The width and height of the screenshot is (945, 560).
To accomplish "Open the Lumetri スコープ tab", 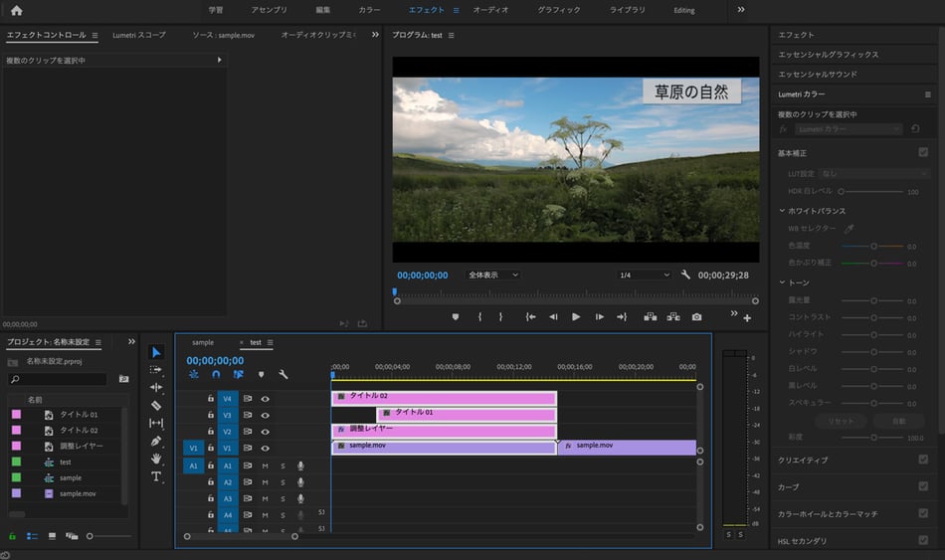I will (x=139, y=35).
